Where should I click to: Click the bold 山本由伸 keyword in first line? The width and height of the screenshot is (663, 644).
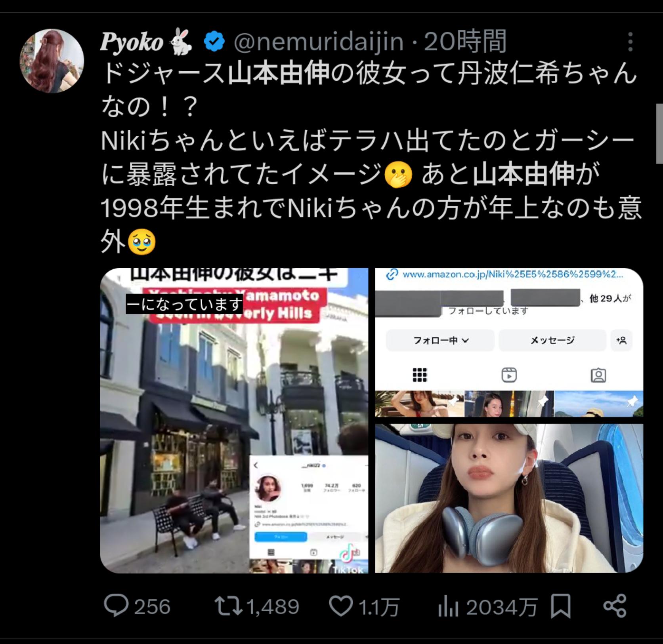(x=279, y=74)
